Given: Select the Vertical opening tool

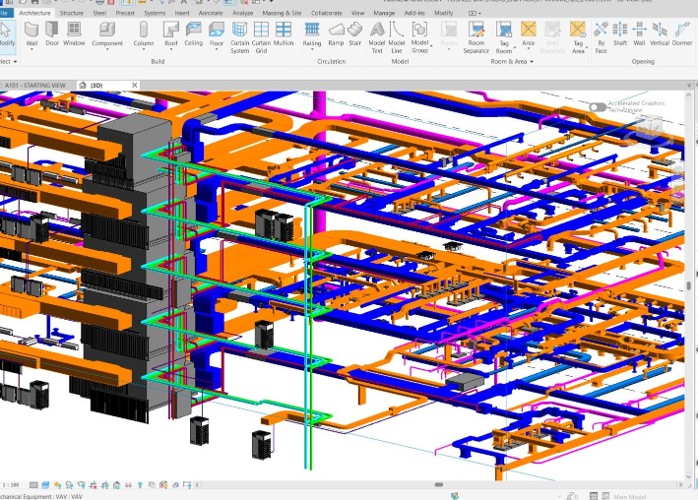Looking at the screenshot, I should pos(659,34).
